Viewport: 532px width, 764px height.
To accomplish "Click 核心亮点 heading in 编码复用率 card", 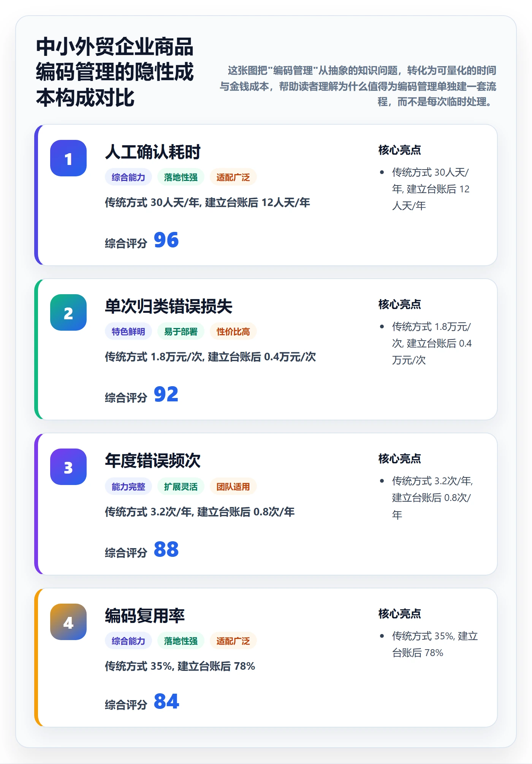I will [x=400, y=614].
